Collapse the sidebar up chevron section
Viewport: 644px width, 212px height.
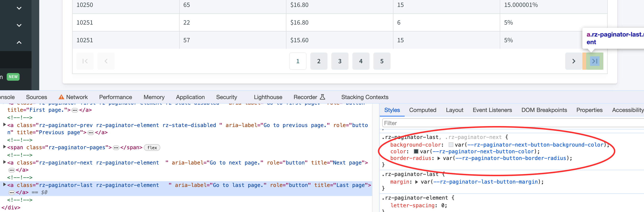coord(19,42)
